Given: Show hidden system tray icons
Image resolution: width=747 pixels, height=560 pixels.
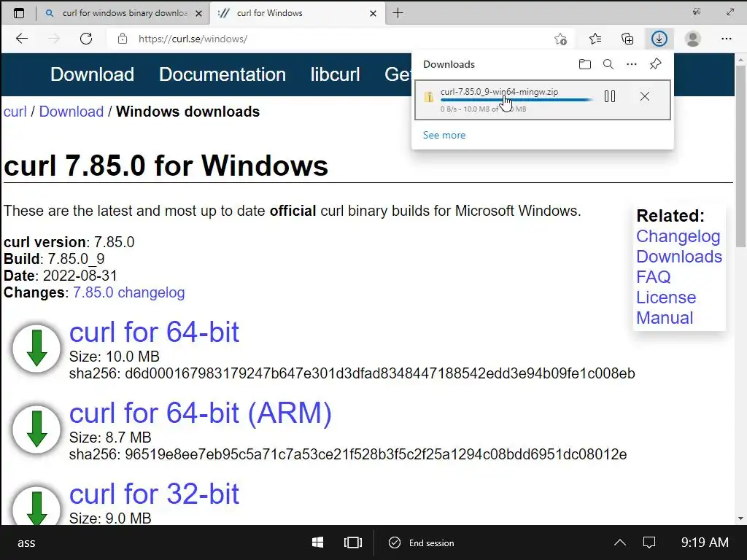Looking at the screenshot, I should click(620, 542).
